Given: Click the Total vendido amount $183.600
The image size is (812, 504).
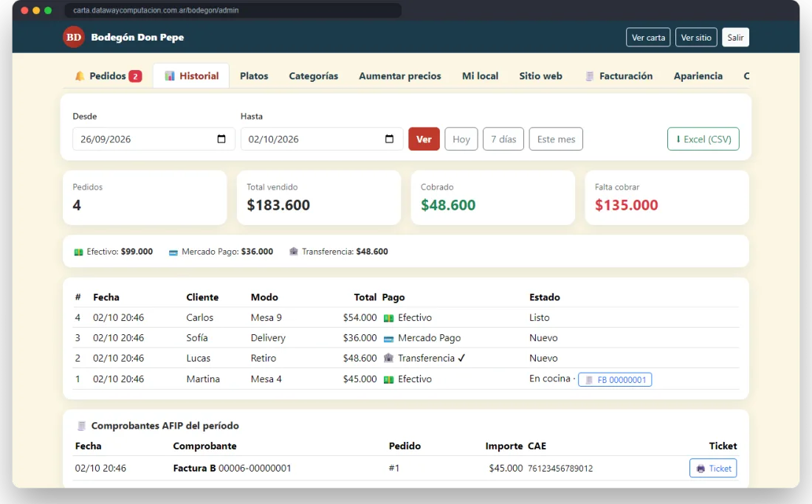Looking at the screenshot, I should coord(278,205).
